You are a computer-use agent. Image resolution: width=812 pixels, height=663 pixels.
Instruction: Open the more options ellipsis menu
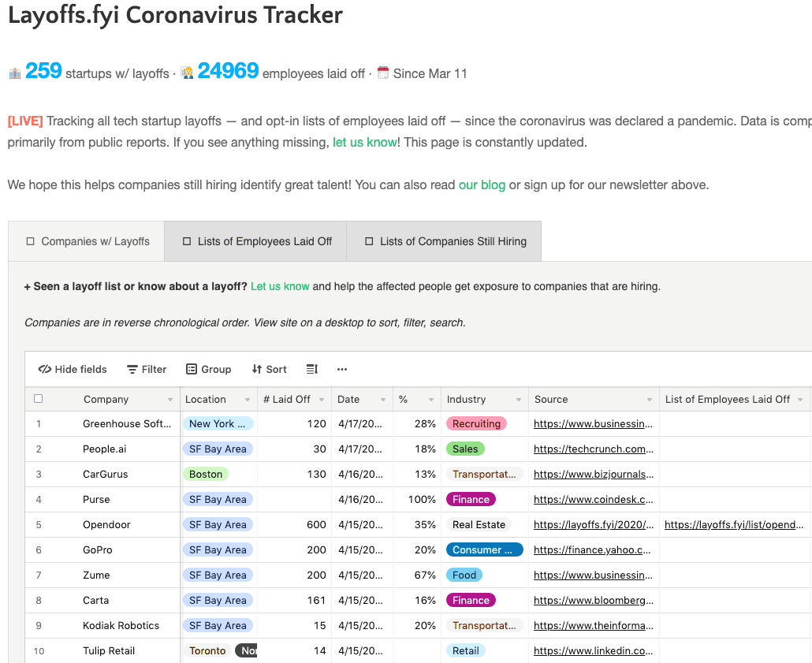coord(342,369)
